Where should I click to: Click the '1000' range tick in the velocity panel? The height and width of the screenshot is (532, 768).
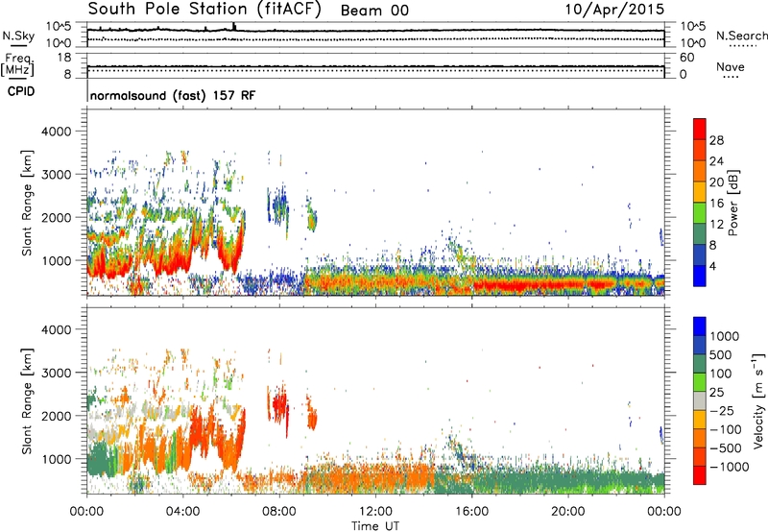(x=56, y=459)
